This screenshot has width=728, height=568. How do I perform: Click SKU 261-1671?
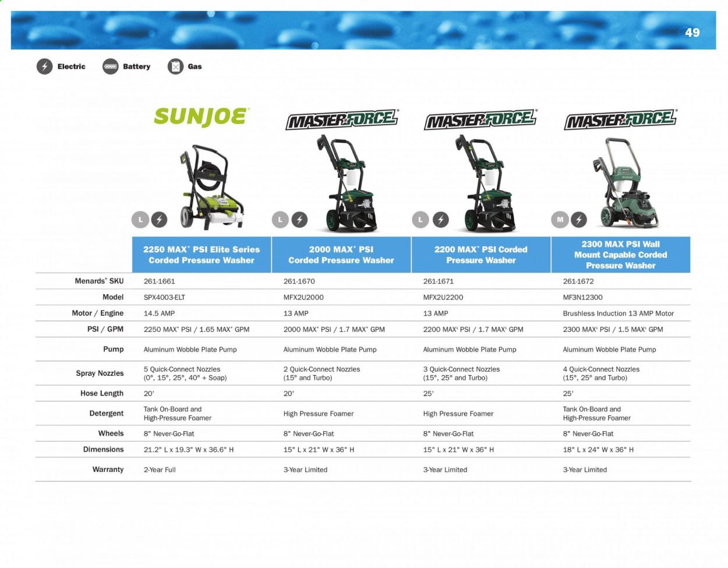click(439, 281)
